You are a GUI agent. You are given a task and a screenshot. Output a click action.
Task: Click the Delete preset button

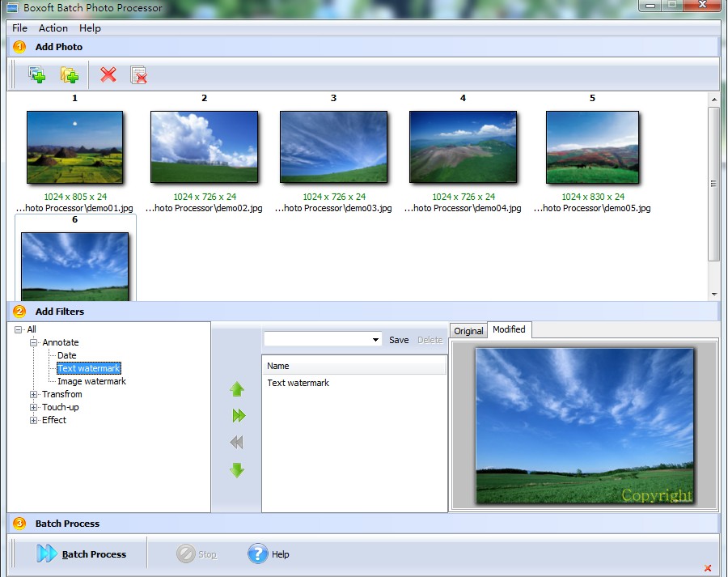click(x=430, y=340)
